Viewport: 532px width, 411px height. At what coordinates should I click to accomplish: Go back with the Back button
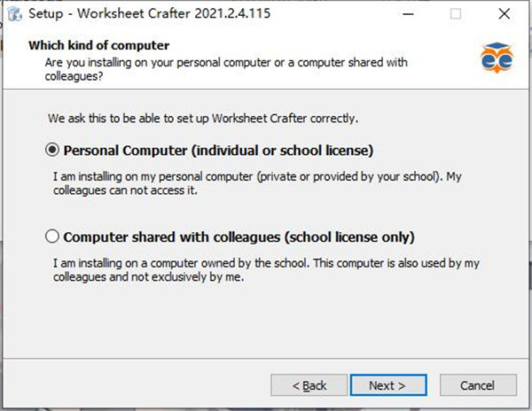tap(310, 385)
